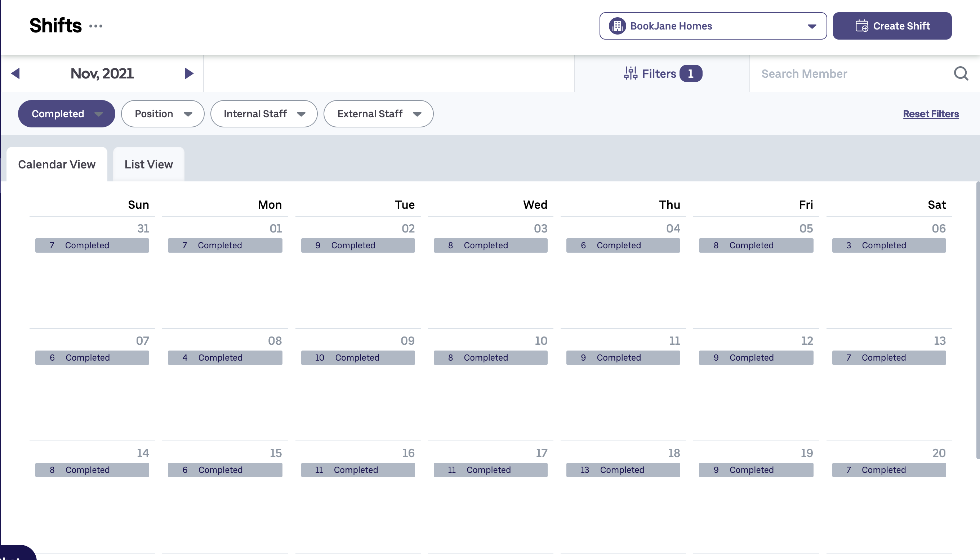Click inside the Search Member field
The height and width of the screenshot is (560, 980).
(x=828, y=73)
